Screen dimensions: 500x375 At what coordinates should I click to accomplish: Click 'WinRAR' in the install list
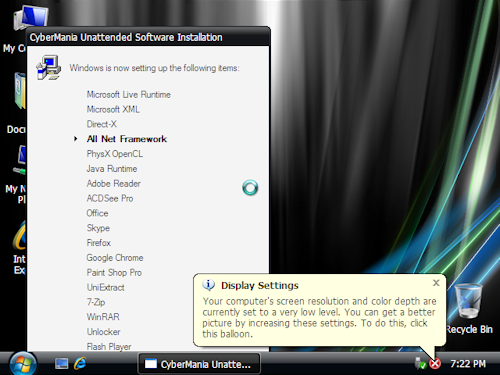click(x=103, y=317)
